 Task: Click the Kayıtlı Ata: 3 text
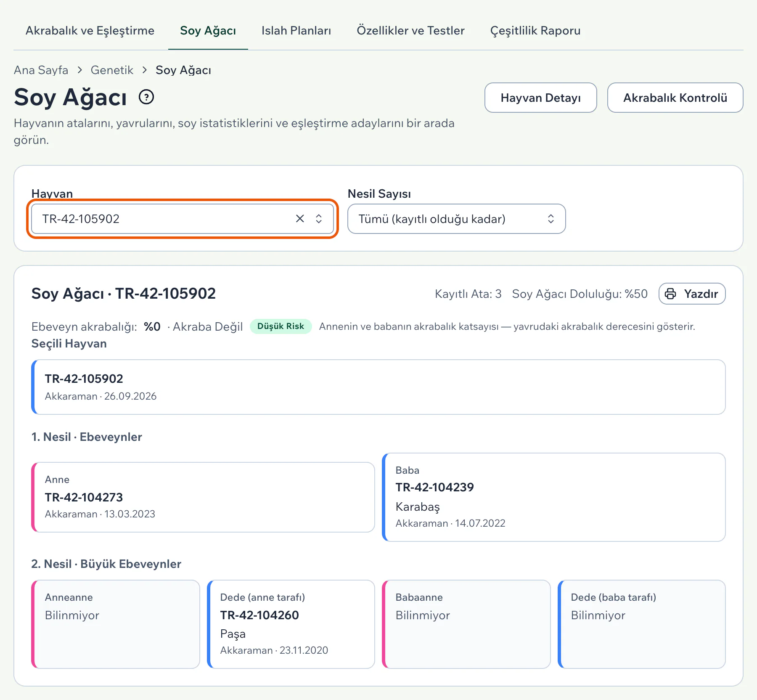tap(468, 294)
